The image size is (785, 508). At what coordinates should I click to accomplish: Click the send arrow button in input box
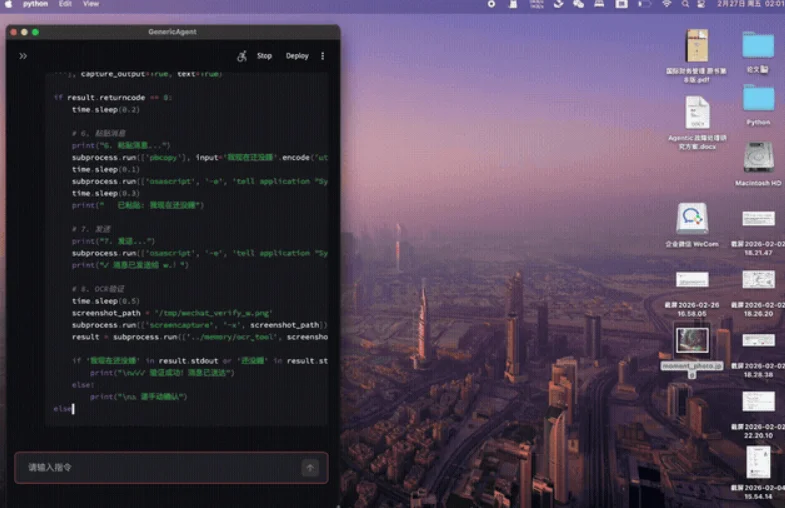[x=310, y=467]
